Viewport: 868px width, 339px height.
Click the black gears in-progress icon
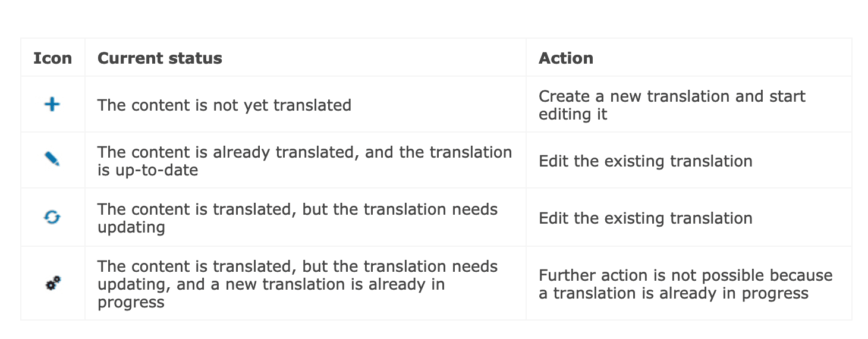coord(53,284)
